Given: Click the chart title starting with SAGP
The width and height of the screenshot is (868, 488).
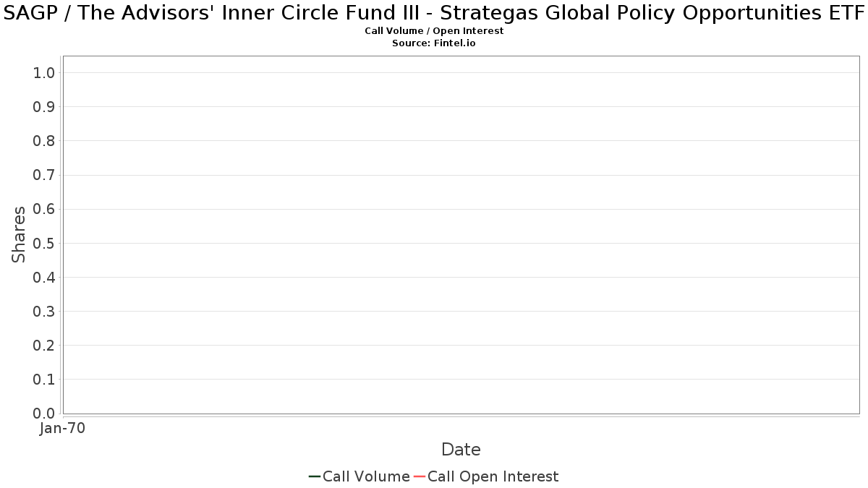Looking at the screenshot, I should click(x=434, y=12).
